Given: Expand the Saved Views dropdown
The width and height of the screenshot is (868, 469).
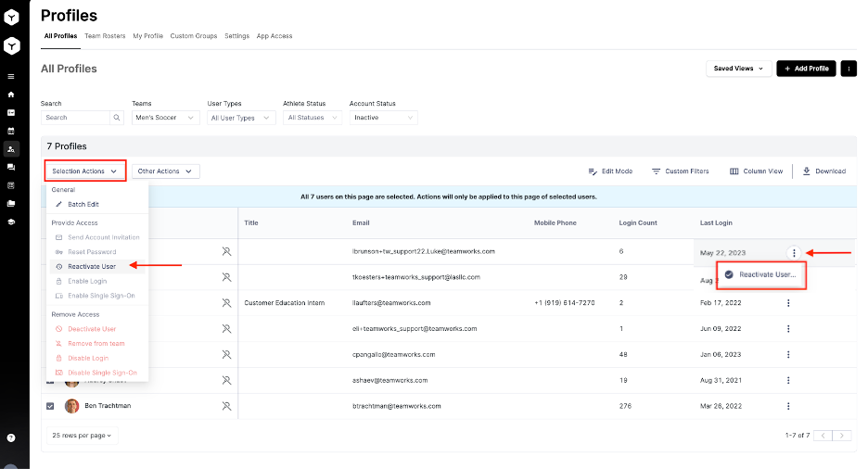Looking at the screenshot, I should click(739, 69).
